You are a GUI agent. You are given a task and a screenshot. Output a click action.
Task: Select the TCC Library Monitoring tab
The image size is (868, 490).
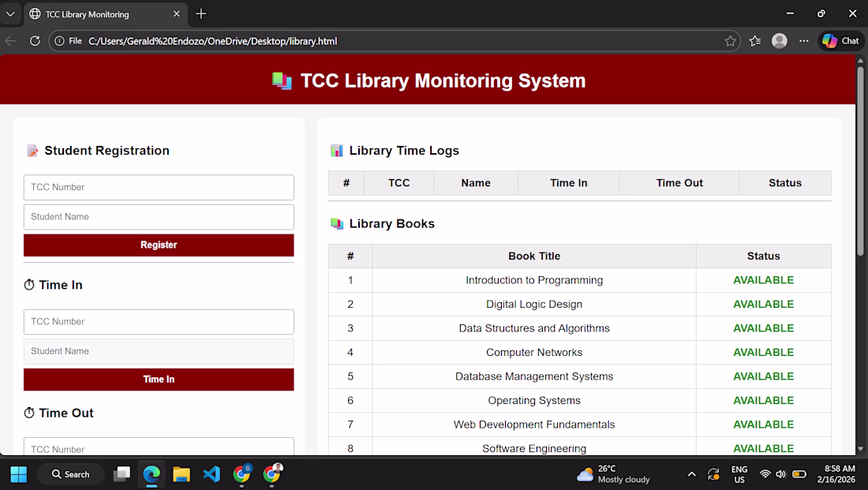[x=105, y=14]
